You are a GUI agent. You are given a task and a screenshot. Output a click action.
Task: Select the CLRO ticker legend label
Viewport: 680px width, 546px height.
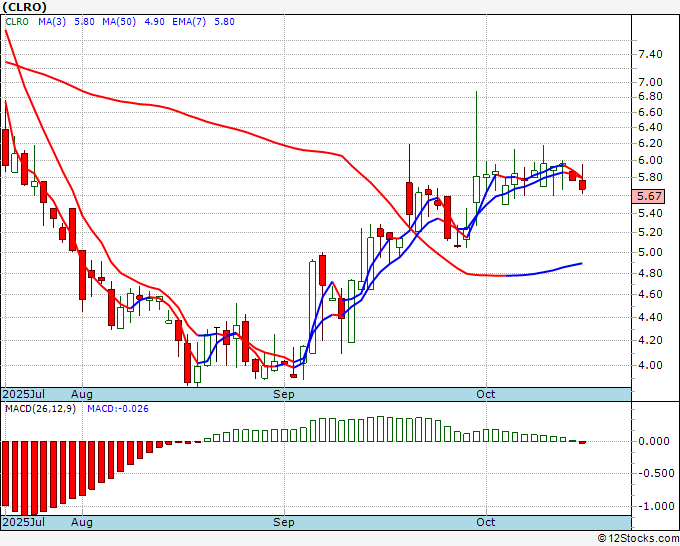coord(17,22)
